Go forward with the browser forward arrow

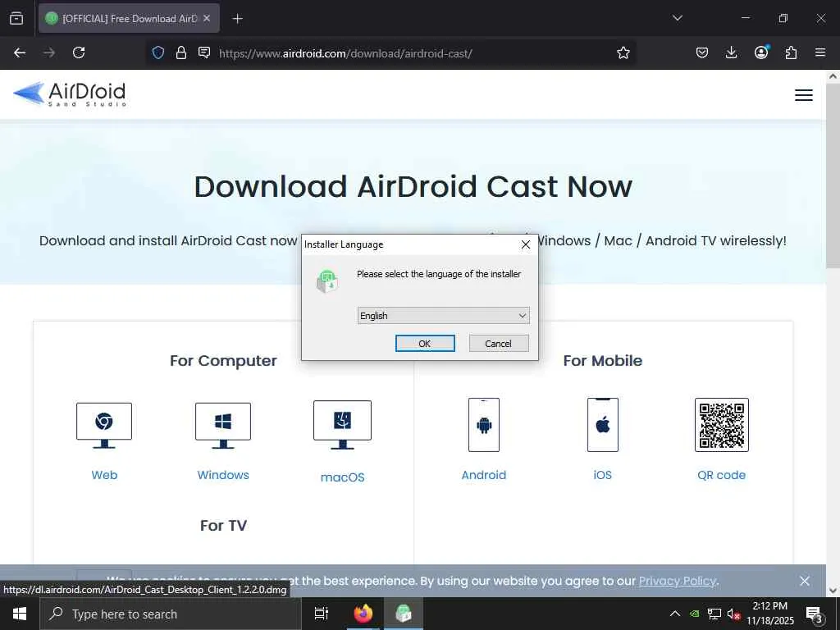click(x=49, y=52)
